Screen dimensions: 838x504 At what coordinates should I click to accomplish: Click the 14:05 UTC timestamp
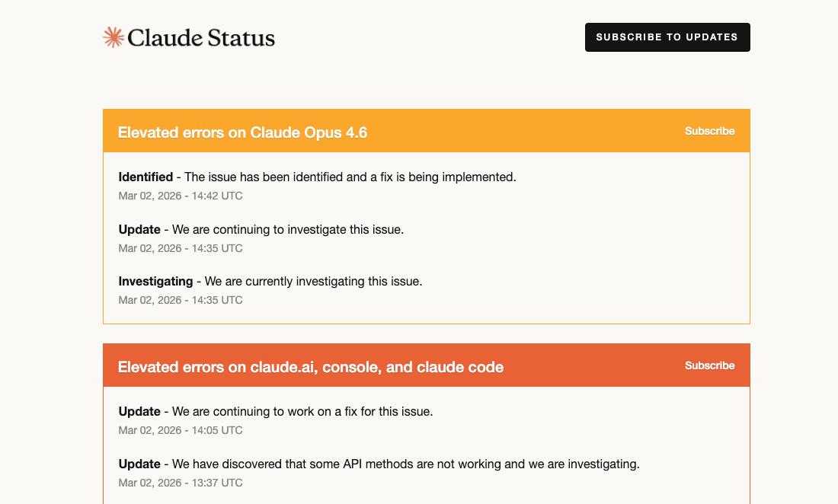[x=181, y=430]
